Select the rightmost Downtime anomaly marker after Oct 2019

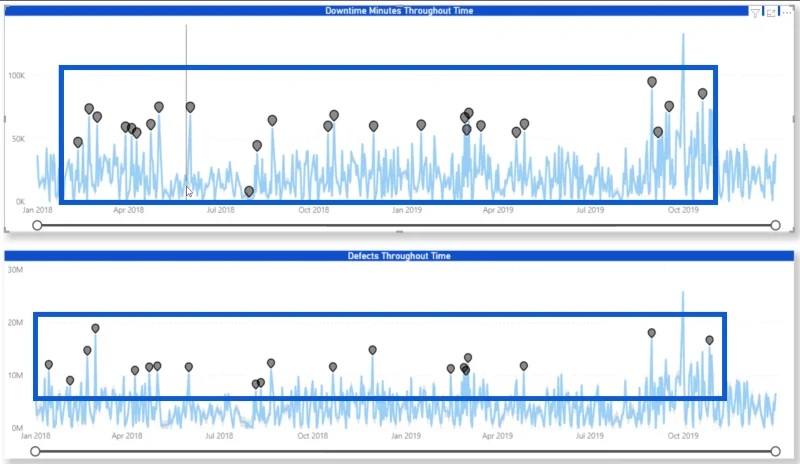click(x=703, y=94)
